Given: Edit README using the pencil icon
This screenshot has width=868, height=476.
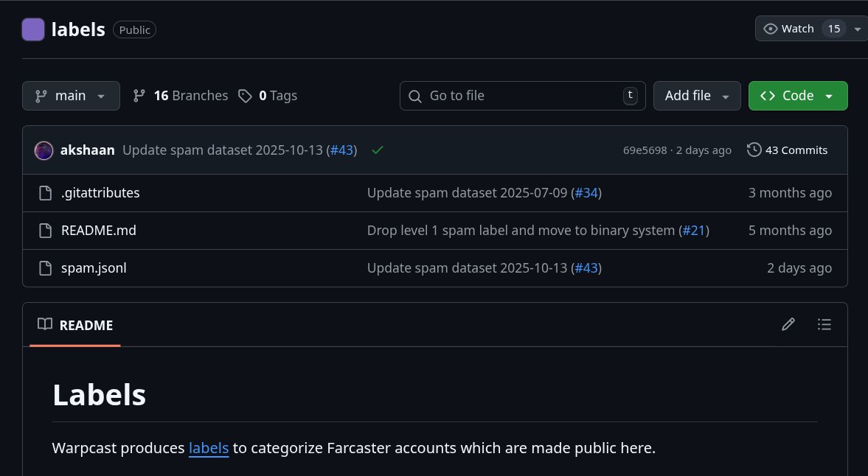Looking at the screenshot, I should 788,324.
